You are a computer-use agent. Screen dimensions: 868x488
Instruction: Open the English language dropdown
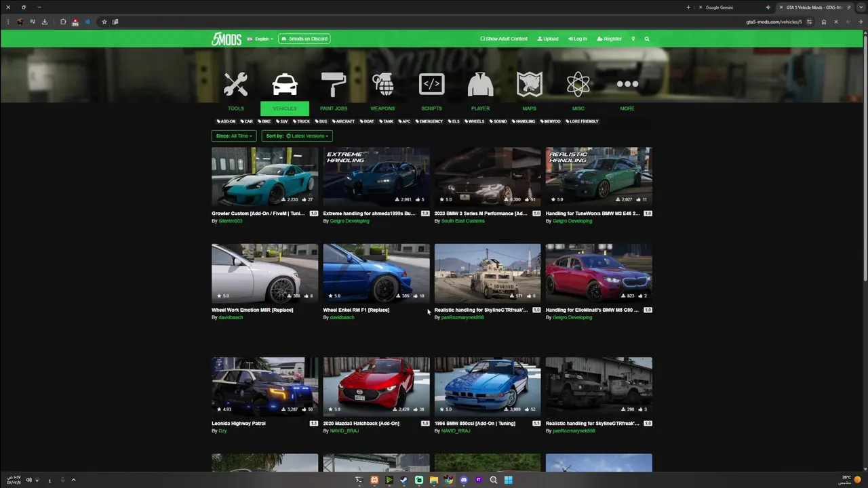click(260, 39)
